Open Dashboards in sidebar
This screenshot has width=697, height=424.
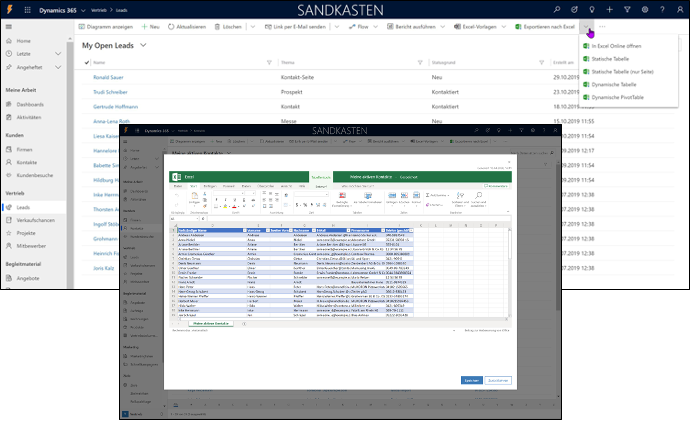click(x=30, y=104)
